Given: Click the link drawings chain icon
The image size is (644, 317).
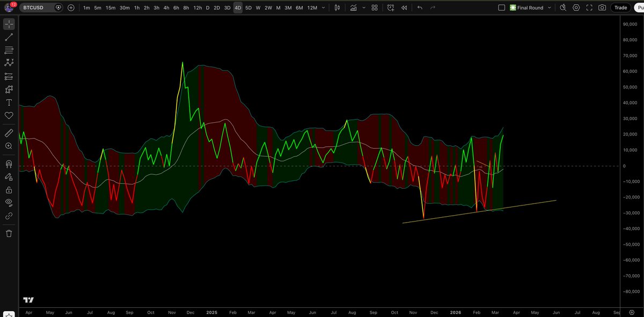Looking at the screenshot, I should click(x=9, y=216).
